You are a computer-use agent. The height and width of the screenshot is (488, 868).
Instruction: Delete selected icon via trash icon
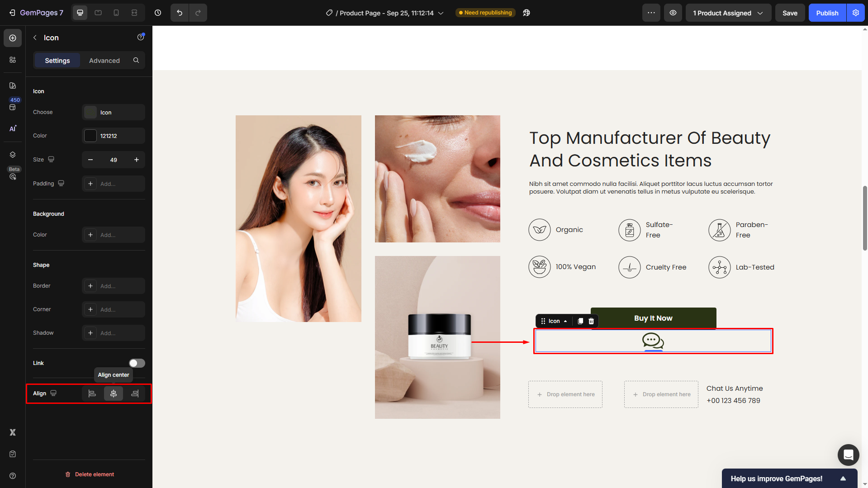pos(591,321)
